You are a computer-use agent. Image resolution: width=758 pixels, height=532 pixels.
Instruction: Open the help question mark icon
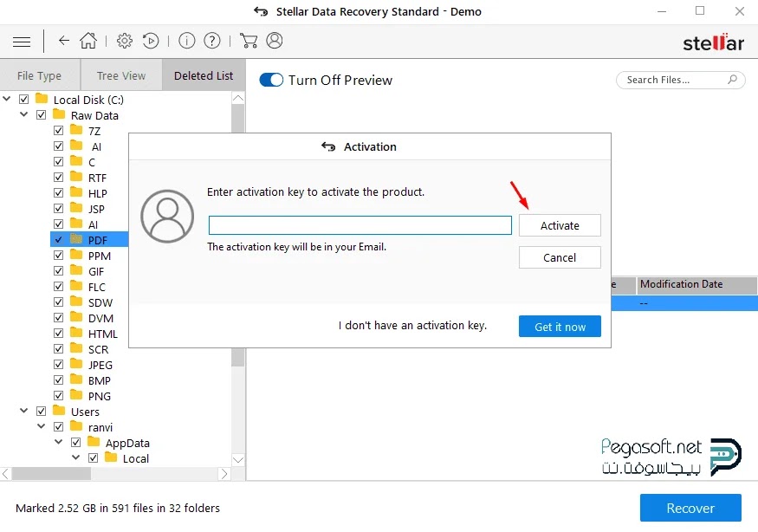212,41
